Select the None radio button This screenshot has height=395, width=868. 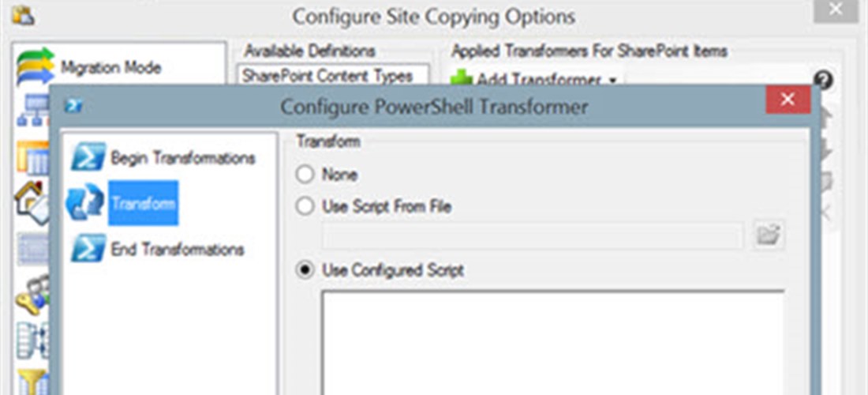tap(305, 175)
